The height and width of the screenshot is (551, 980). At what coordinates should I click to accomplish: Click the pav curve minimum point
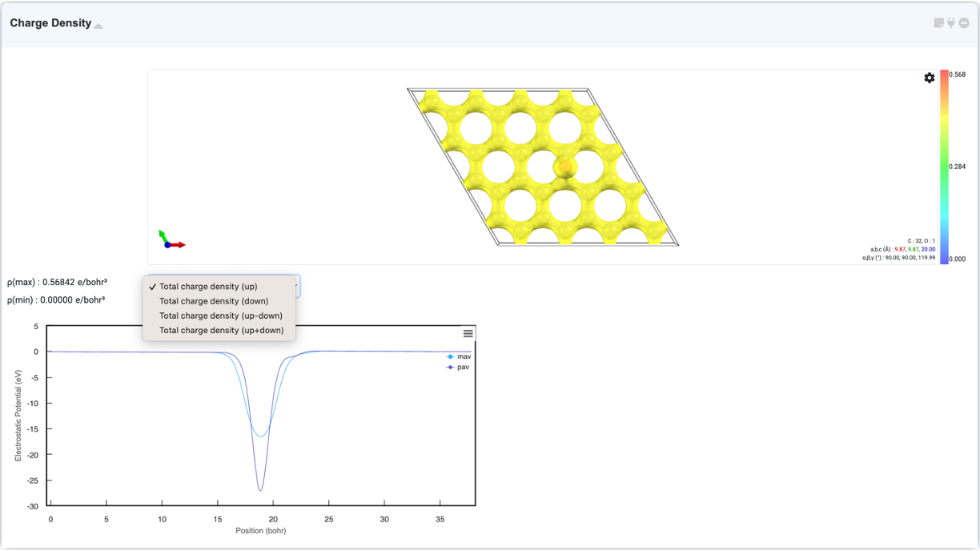[x=260, y=490]
